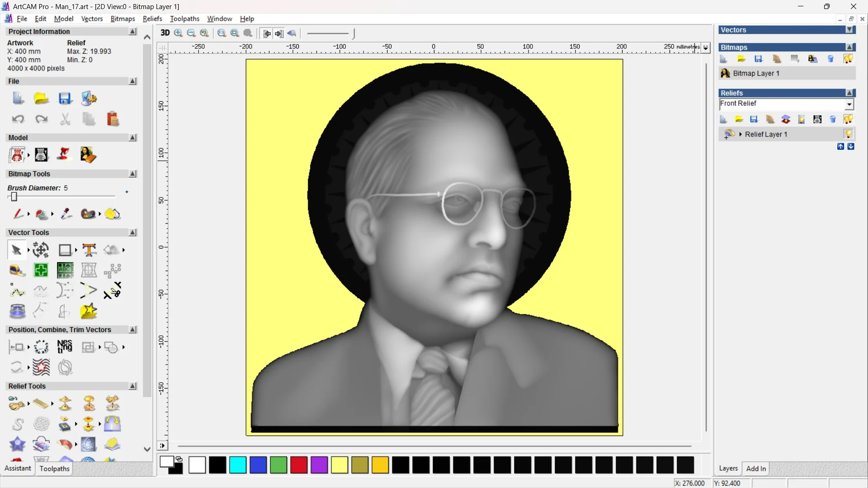Screen dimensions: 868x488
Task: Select the Transform Vectors tool
Action: point(41,250)
